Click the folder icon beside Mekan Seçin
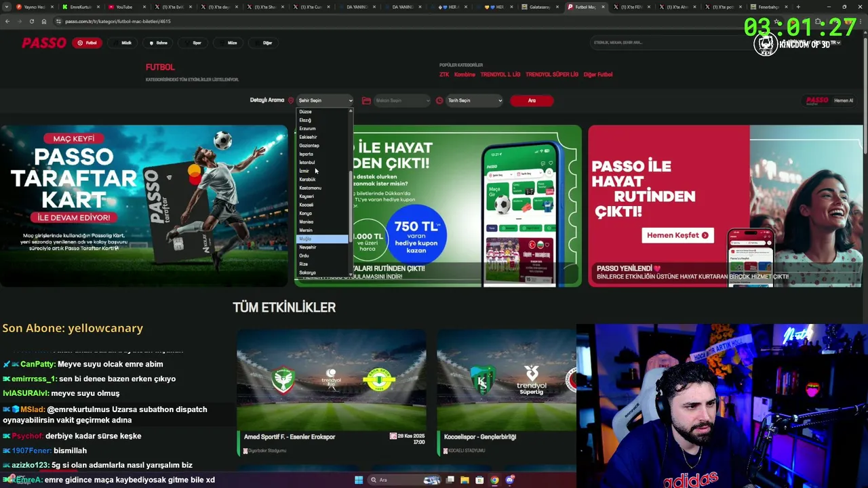 (366, 100)
